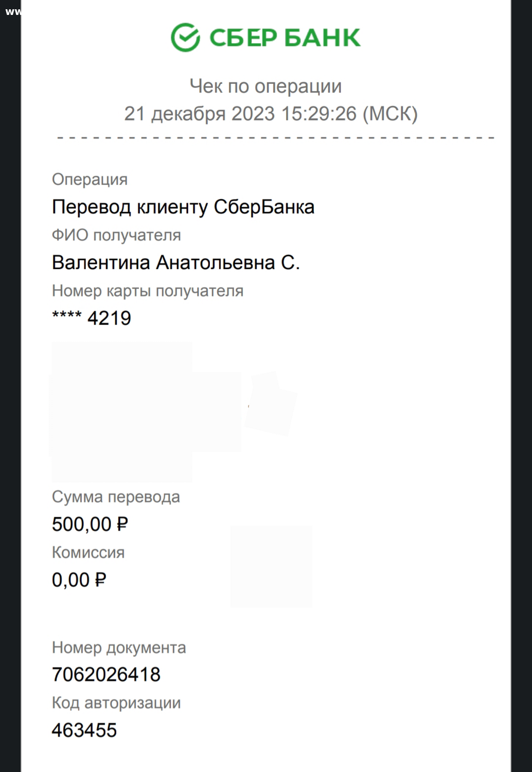Click the dashed separator line under the date
This screenshot has width=532, height=772.
pyautogui.click(x=276, y=138)
